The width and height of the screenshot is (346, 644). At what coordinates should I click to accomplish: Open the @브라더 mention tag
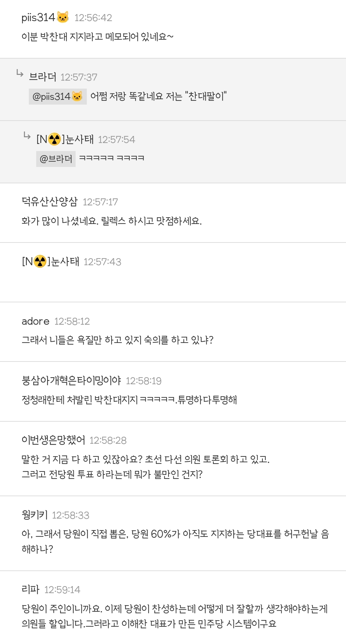(56, 159)
